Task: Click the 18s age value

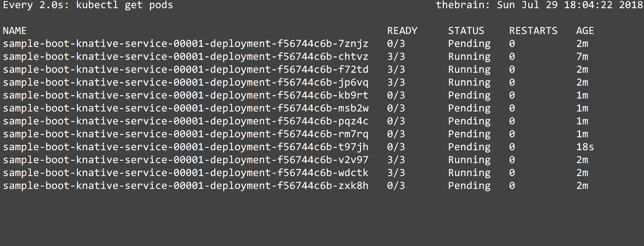Action: (x=585, y=147)
